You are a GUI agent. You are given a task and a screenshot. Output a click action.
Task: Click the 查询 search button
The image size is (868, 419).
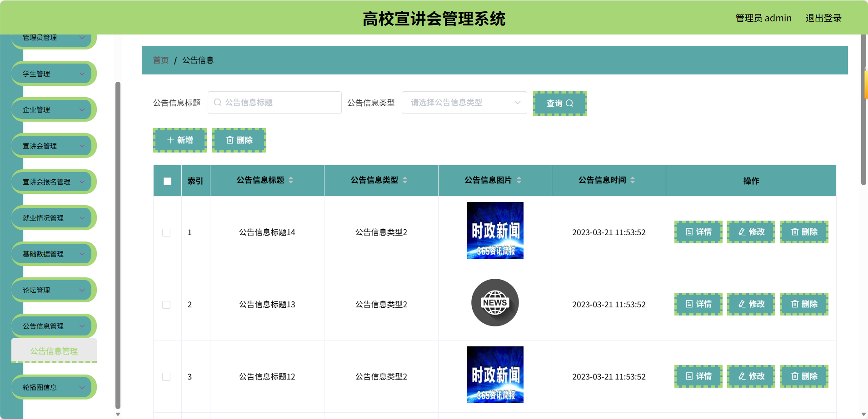tap(560, 104)
